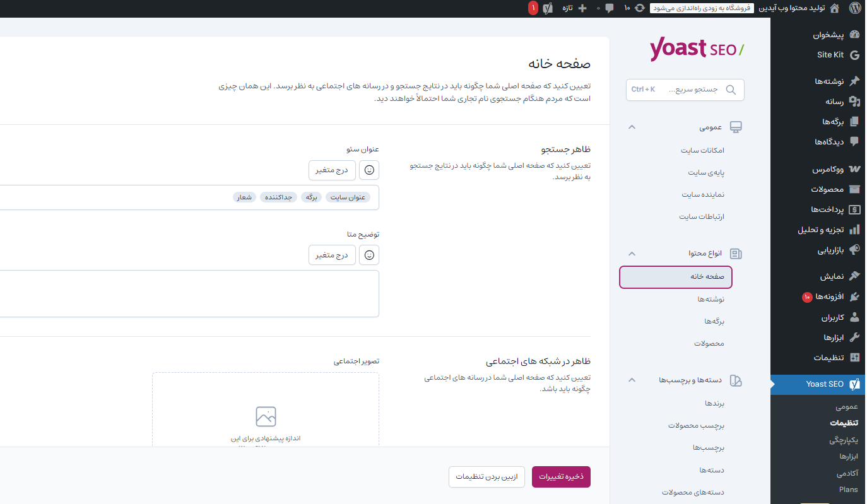This screenshot has width=867, height=504.
Task: Collapse the انواع محتوا section
Action: (632, 254)
